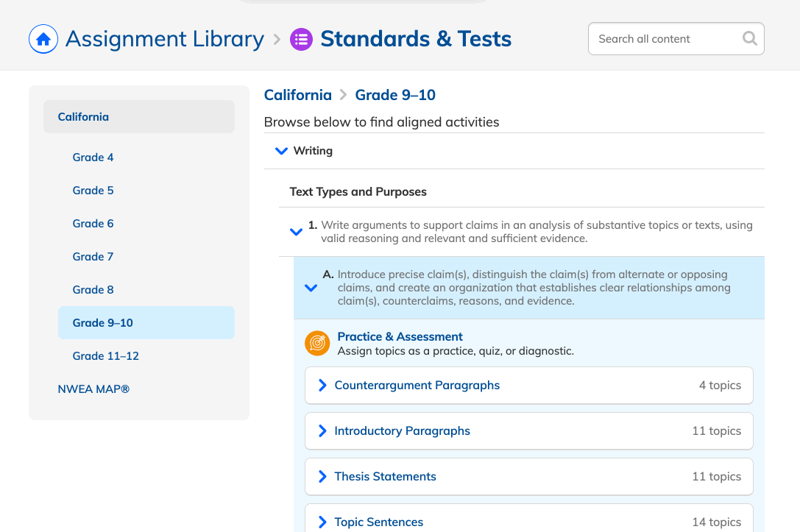Open the Standards & Tests heading link
This screenshot has height=532, width=800.
(416, 39)
